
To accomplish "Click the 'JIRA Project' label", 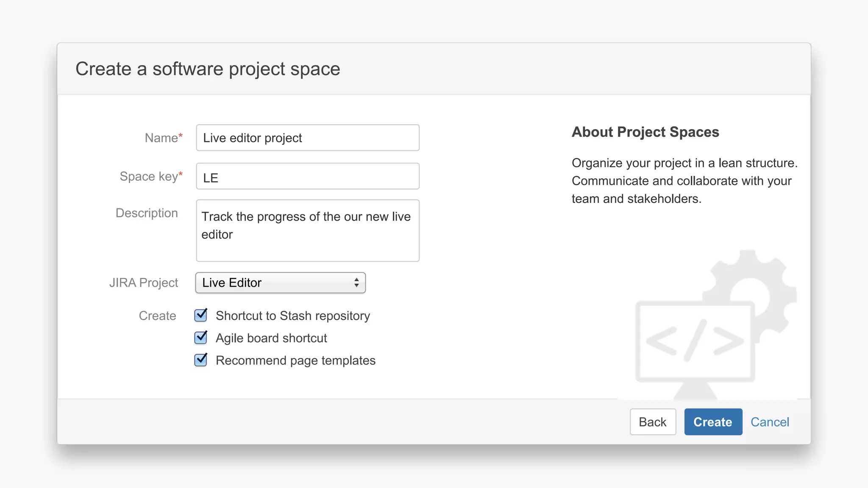I will tap(144, 283).
